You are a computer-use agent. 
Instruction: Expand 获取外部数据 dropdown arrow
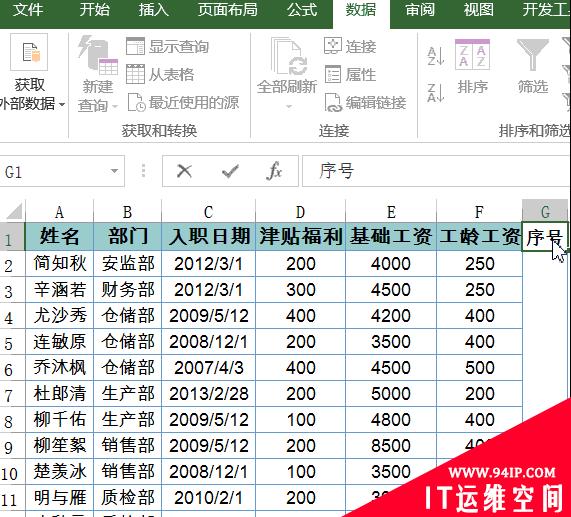tap(62, 105)
